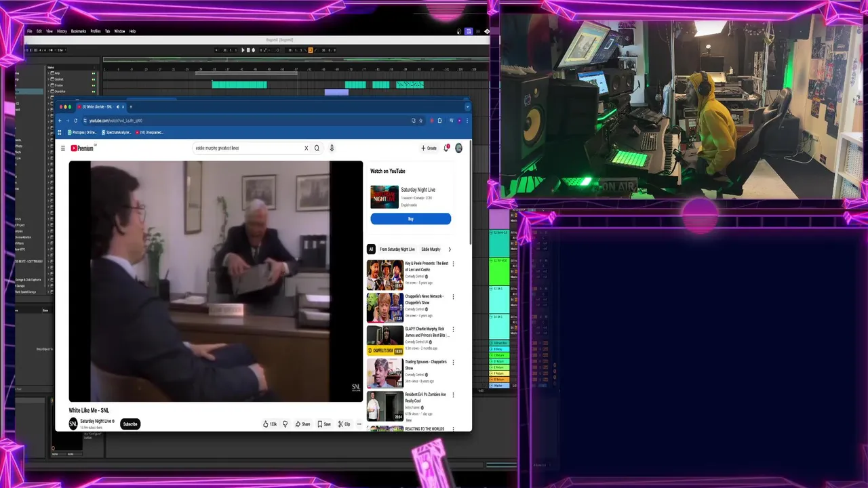
Task: Go to the YouTube Premium home logo
Action: [x=82, y=148]
